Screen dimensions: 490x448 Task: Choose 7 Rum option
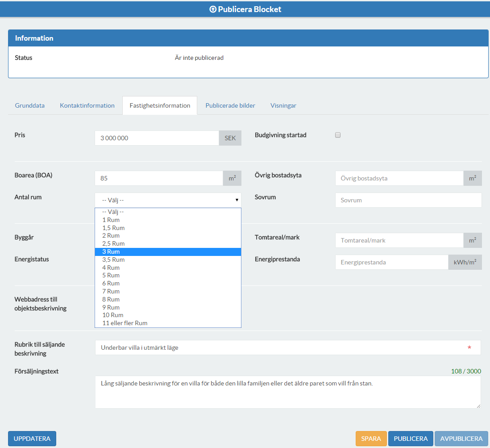[x=168, y=291]
